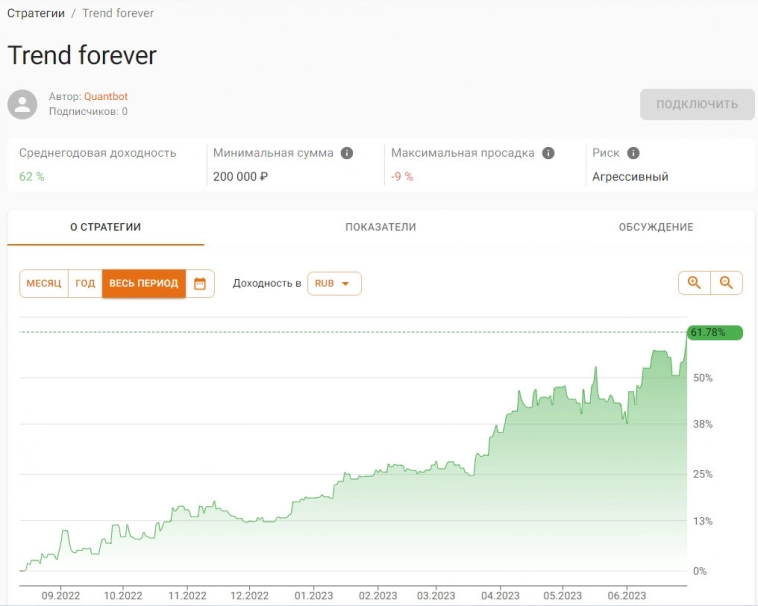Screen dimensions: 758x606
Task: Click the chart at 04.2023 axis label
Action: [500, 595]
